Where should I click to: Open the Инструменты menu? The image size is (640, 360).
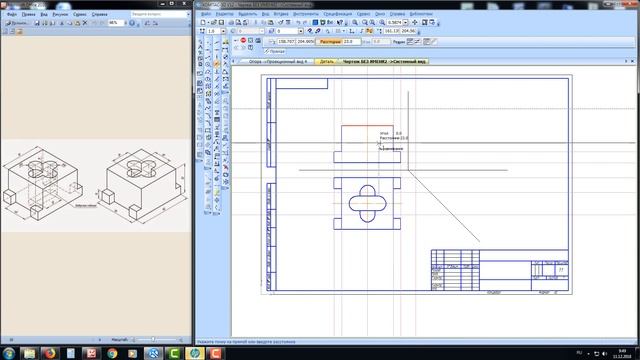tap(306, 14)
